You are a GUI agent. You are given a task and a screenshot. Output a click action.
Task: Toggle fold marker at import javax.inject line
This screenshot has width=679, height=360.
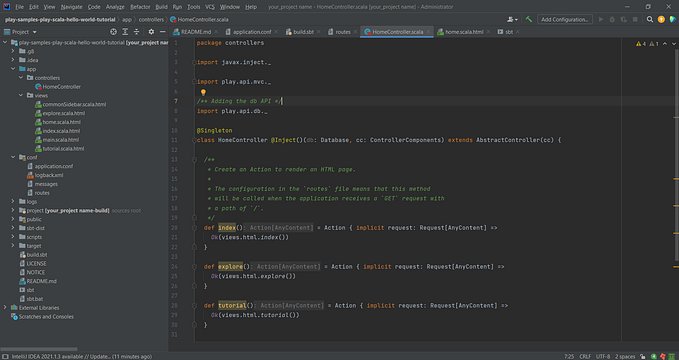coord(194,62)
